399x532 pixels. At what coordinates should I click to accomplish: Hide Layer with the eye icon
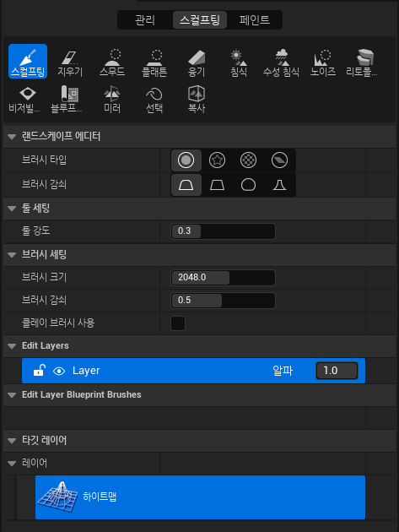[x=59, y=372]
